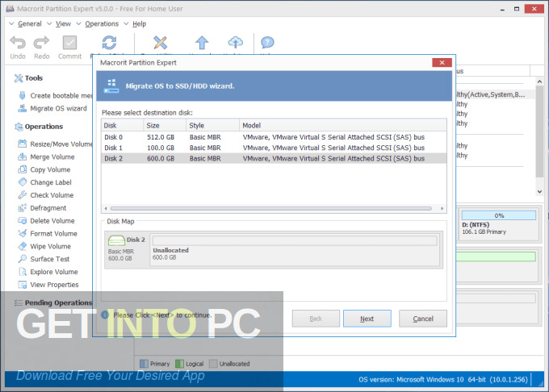Click the Disk 2 drive icon in Disk Map
Viewport: 549px width, 392px height.
pyautogui.click(x=116, y=240)
